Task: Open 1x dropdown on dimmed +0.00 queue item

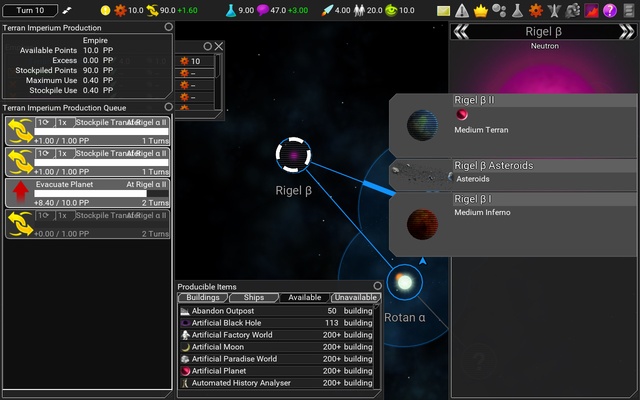Action: pos(65,215)
